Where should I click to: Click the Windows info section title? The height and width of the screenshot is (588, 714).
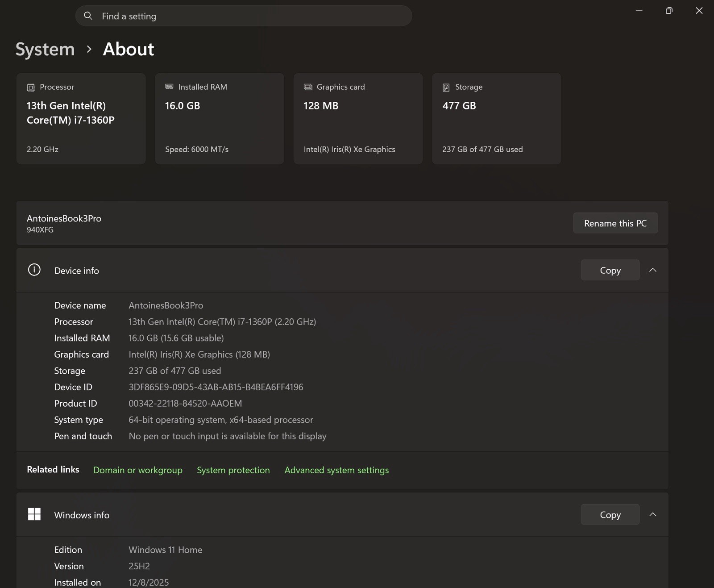coord(82,515)
